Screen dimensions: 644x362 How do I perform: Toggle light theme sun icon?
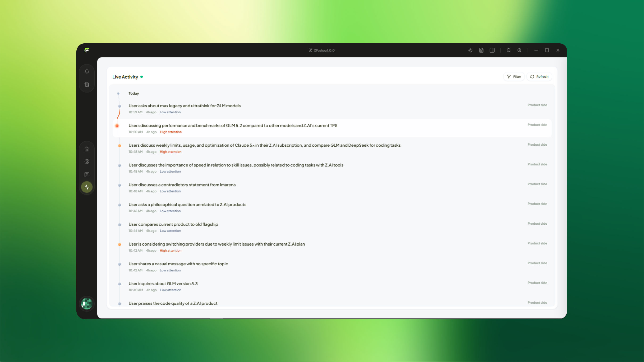point(470,50)
